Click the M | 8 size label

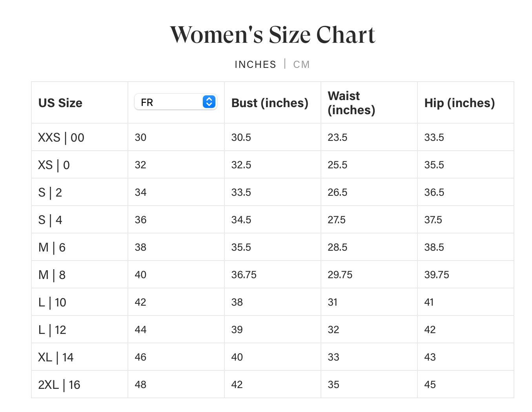pyautogui.click(x=52, y=275)
